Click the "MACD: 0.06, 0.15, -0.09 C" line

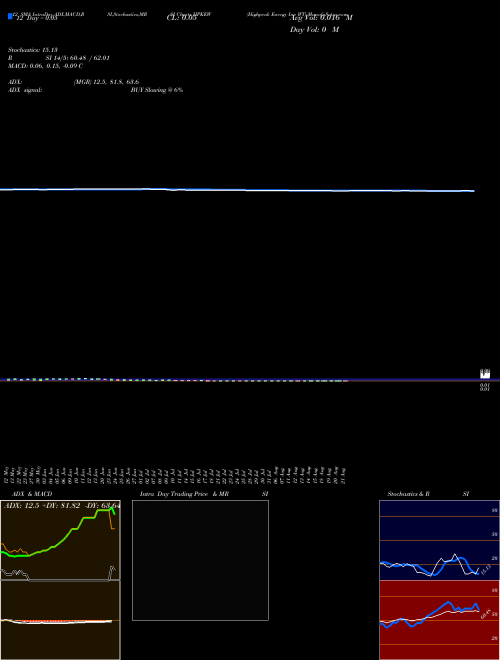point(45,66)
